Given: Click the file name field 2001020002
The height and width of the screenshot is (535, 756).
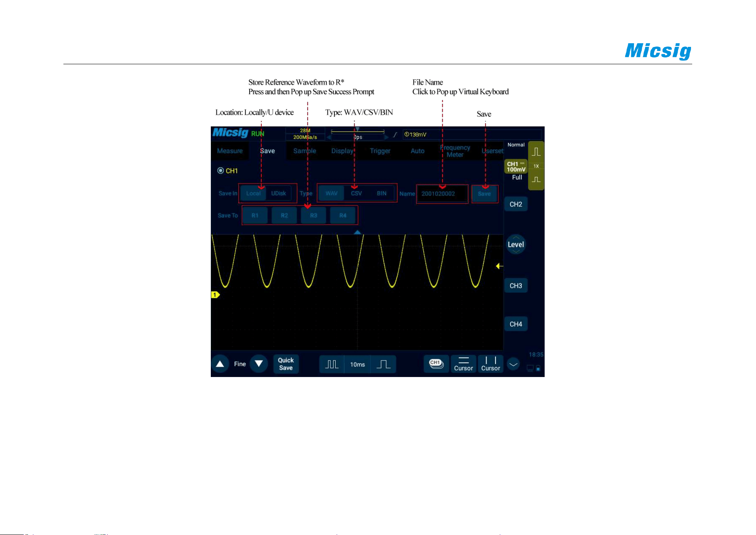Looking at the screenshot, I should tap(443, 194).
